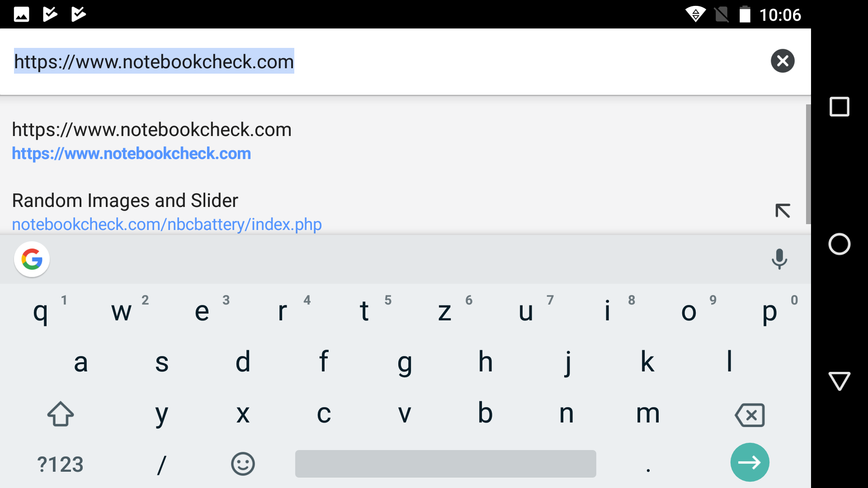The width and height of the screenshot is (868, 488).
Task: Open the Random Images and Slider suggestion
Action: 166,212
